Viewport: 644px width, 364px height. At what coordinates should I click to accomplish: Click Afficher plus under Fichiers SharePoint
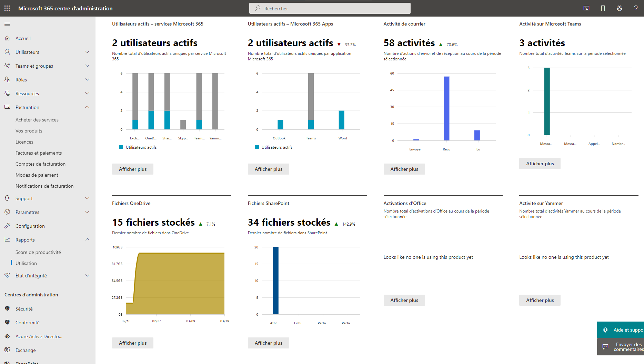269,343
